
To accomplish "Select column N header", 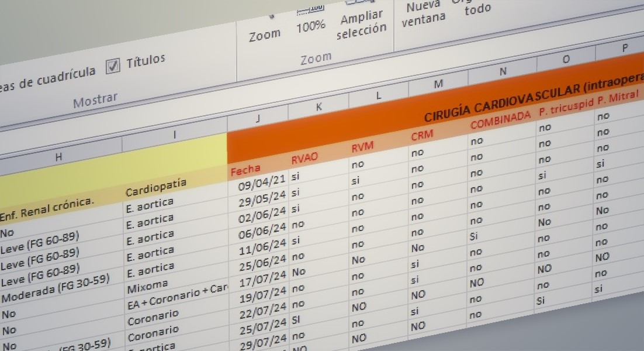I will click(x=503, y=71).
